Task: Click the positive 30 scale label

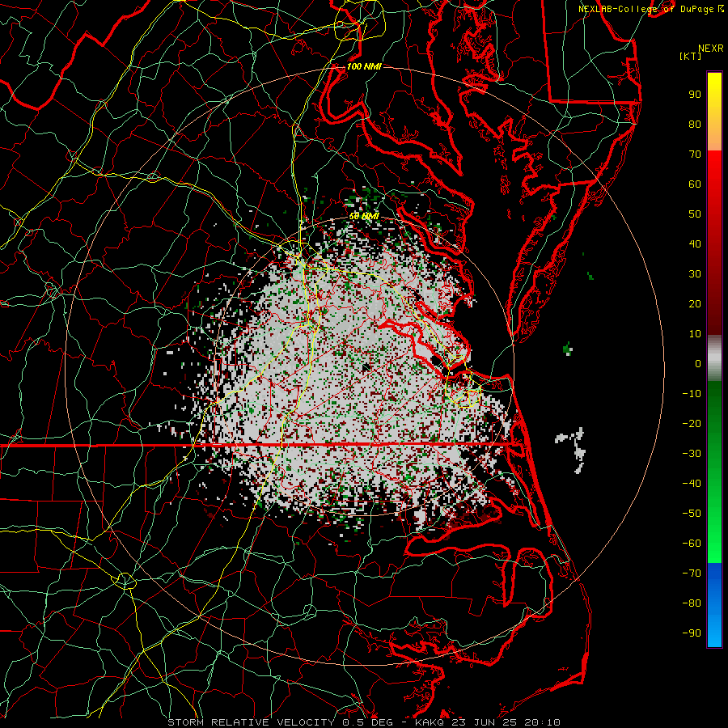Action: pos(695,274)
